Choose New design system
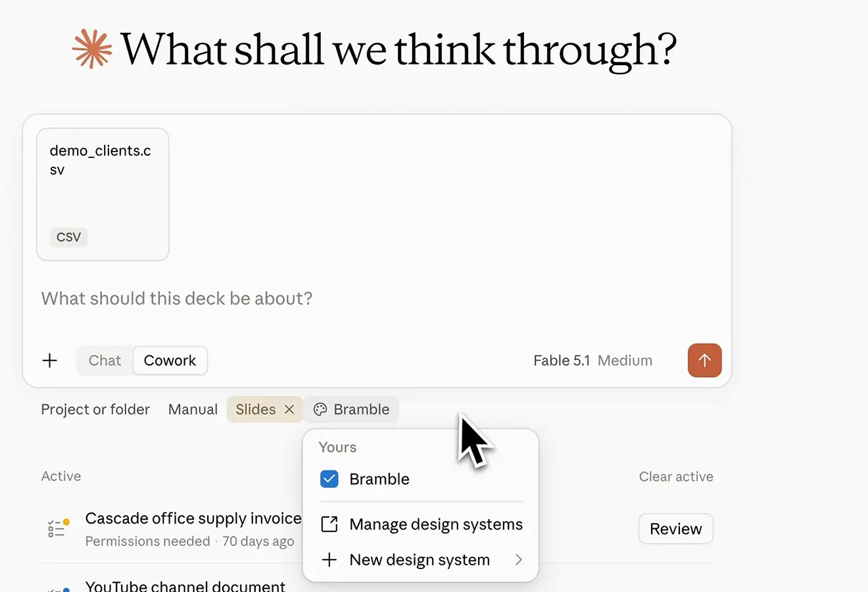The image size is (868, 592). [421, 560]
